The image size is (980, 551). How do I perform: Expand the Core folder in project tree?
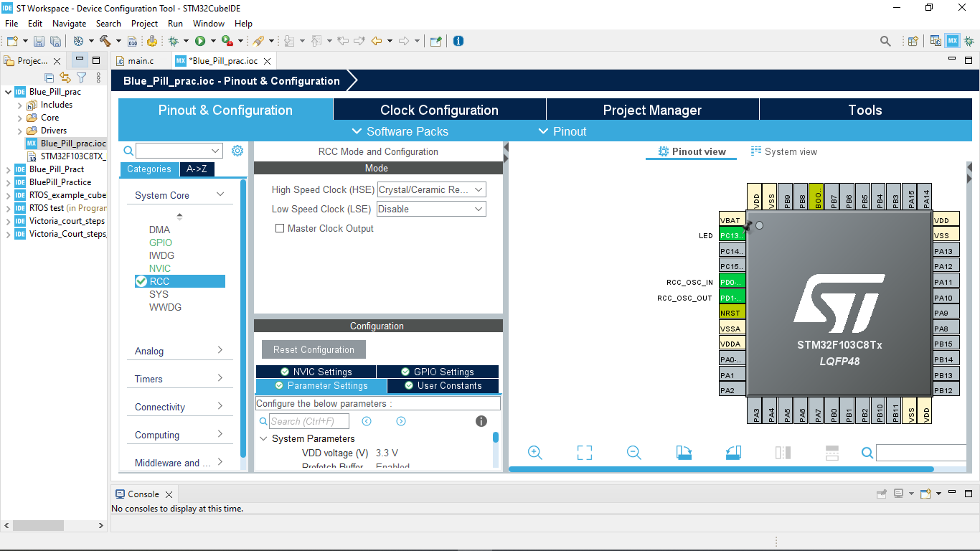click(20, 118)
